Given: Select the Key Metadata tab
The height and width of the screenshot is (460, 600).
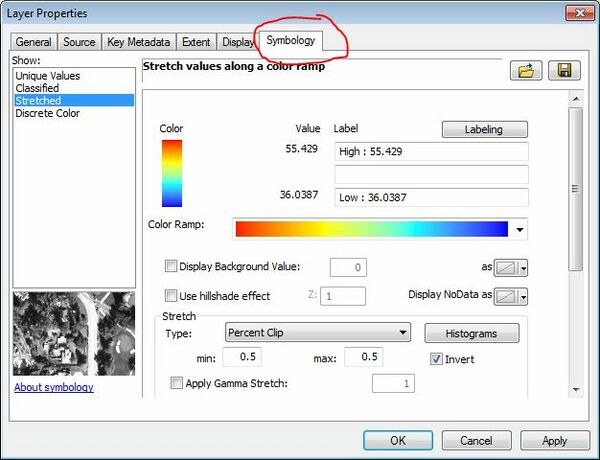Looking at the screenshot, I should (x=138, y=42).
